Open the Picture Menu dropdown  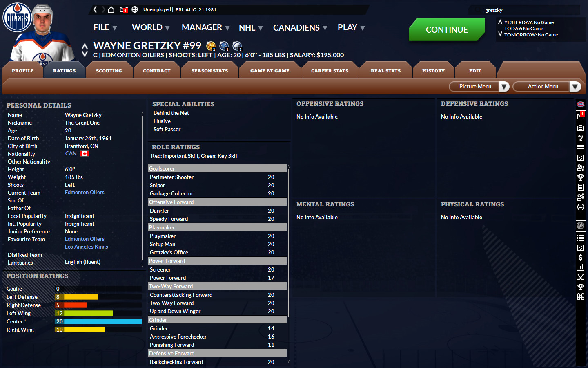(x=479, y=86)
